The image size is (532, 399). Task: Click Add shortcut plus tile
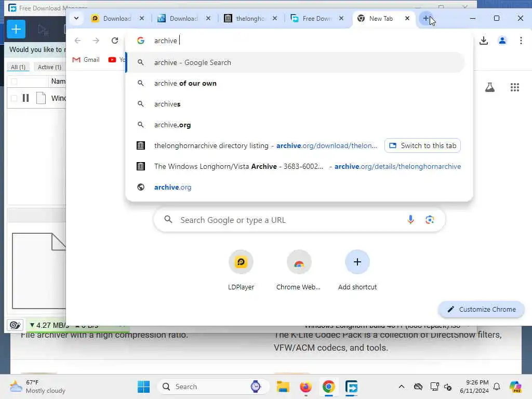pos(357,270)
